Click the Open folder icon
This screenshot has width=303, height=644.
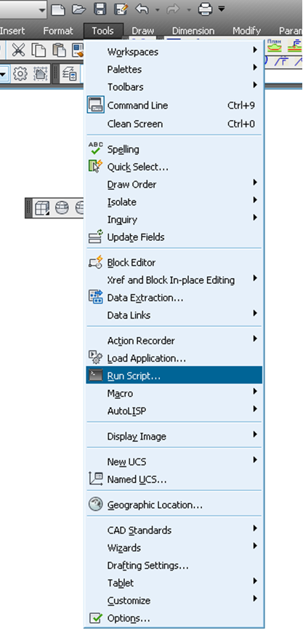coord(78,9)
